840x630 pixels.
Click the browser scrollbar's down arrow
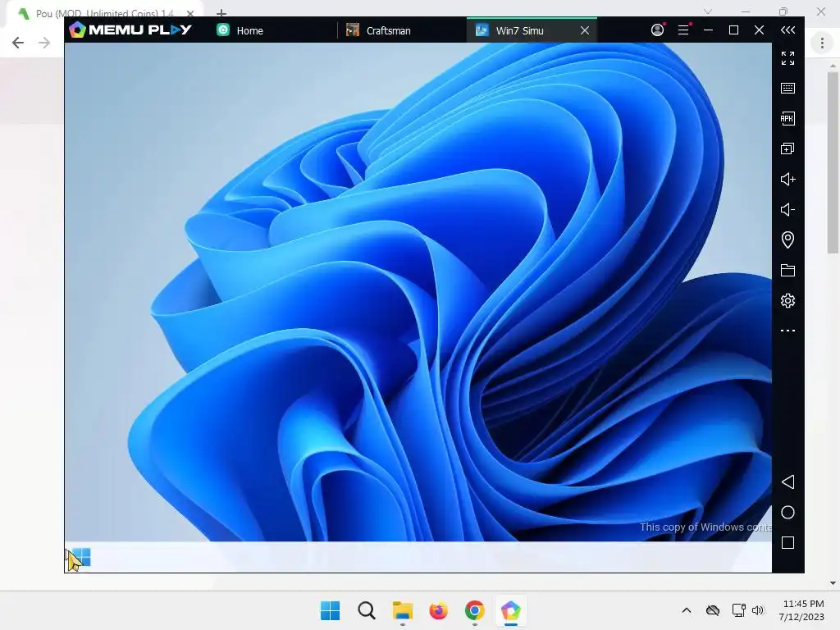pyautogui.click(x=833, y=583)
